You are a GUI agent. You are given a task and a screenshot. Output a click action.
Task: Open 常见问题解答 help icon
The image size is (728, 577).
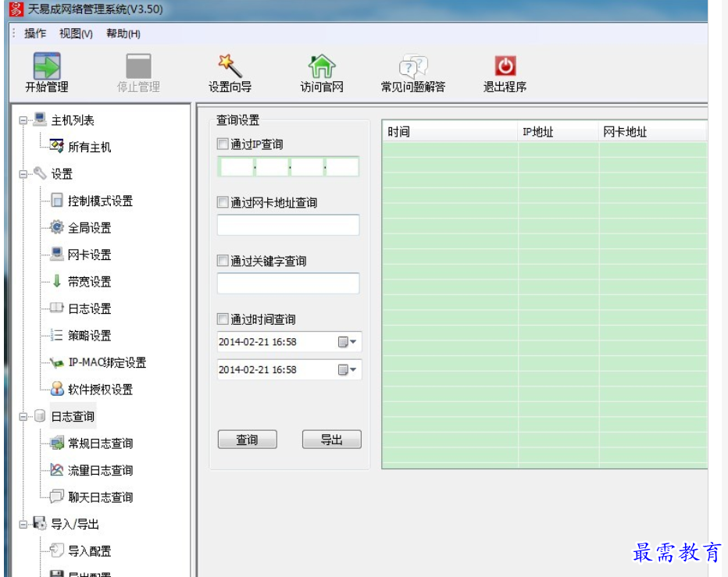click(412, 67)
